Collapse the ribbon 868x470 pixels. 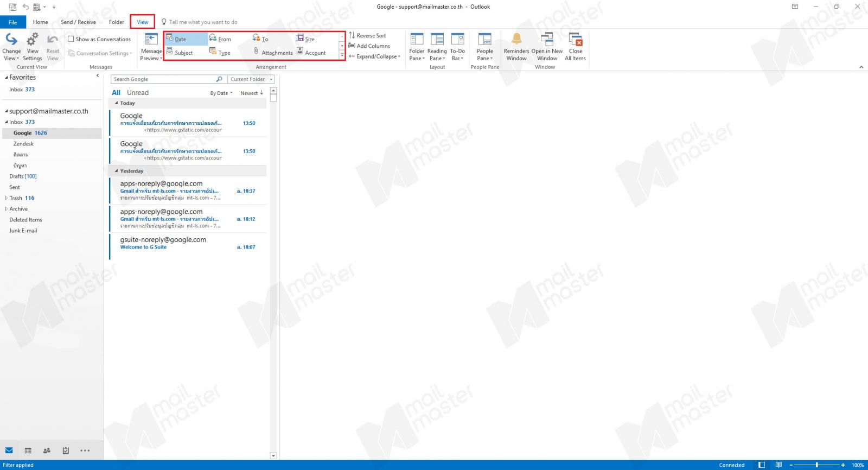click(861, 67)
